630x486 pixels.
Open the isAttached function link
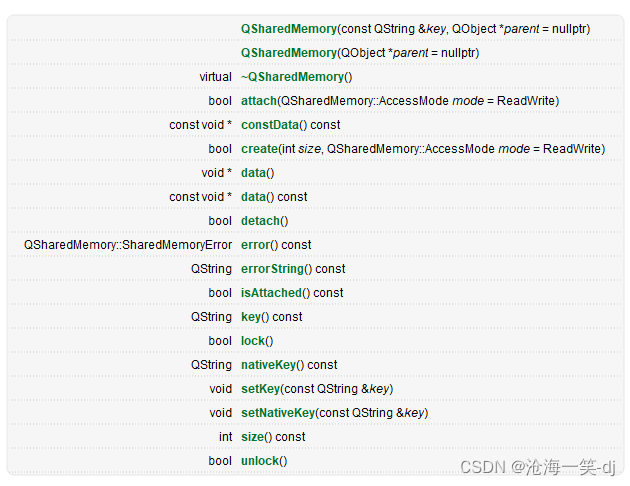(x=271, y=293)
